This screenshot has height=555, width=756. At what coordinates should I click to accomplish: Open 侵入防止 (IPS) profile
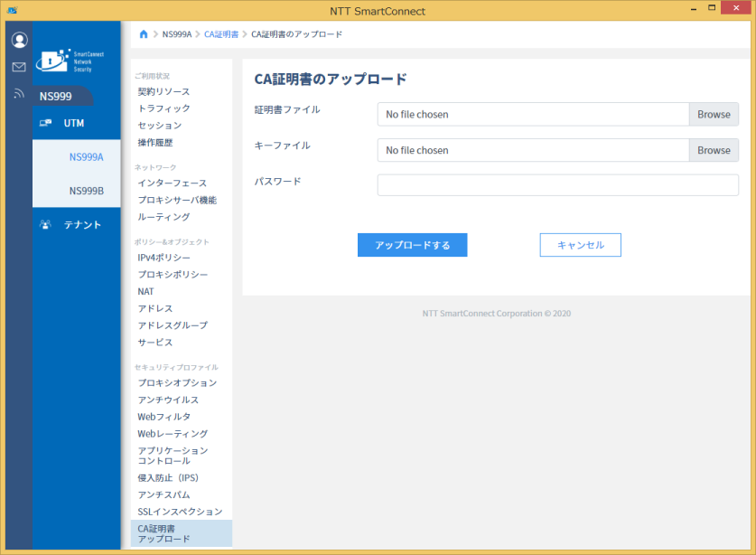[168, 478]
